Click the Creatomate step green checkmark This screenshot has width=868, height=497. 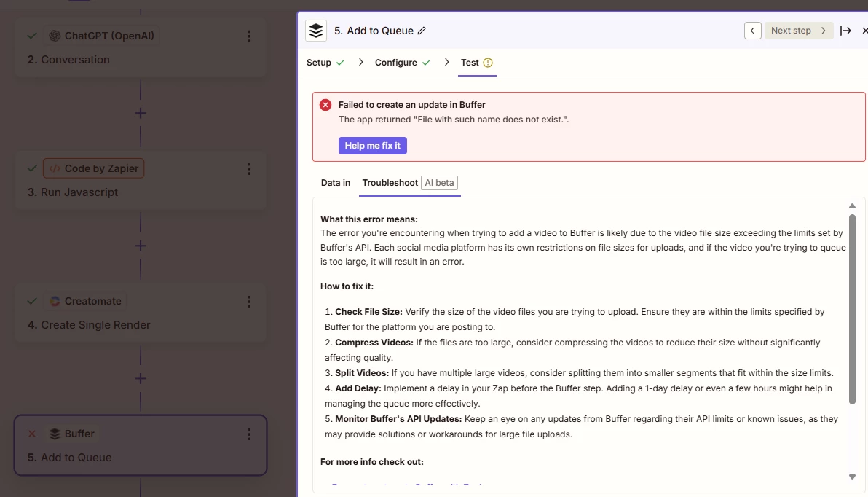pos(32,301)
